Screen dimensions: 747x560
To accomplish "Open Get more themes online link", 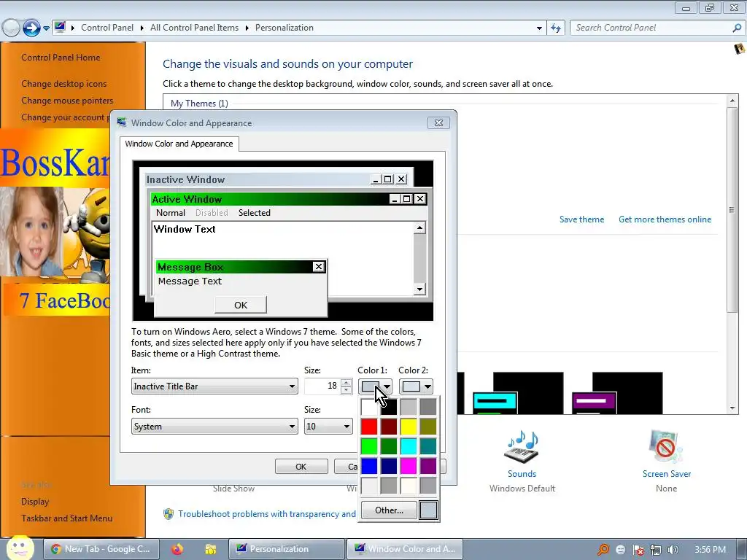I will point(665,219).
